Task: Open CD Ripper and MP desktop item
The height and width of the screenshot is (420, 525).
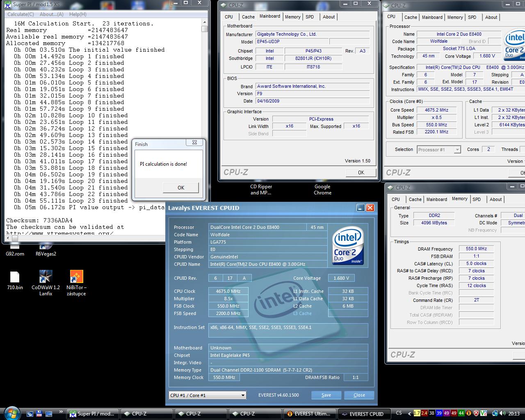Action: tap(261, 189)
